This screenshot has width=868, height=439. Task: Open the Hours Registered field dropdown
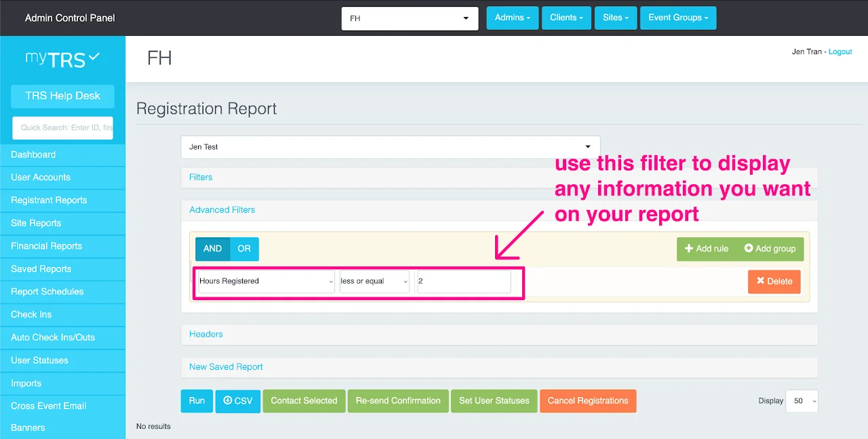266,281
